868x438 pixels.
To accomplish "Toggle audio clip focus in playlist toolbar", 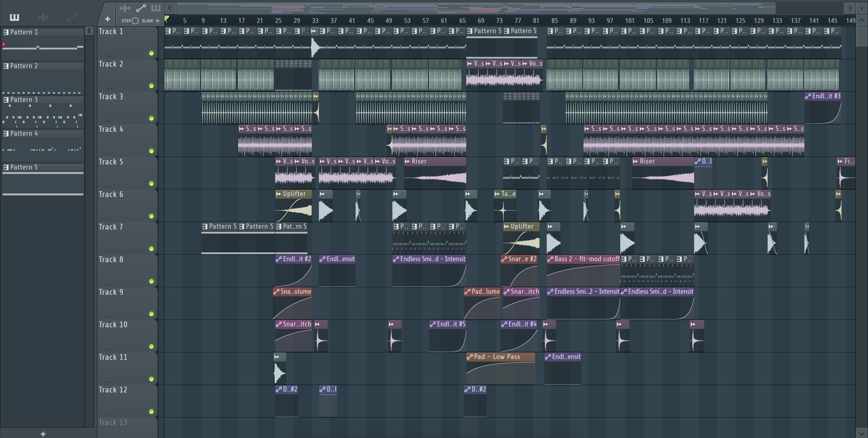I will (125, 8).
